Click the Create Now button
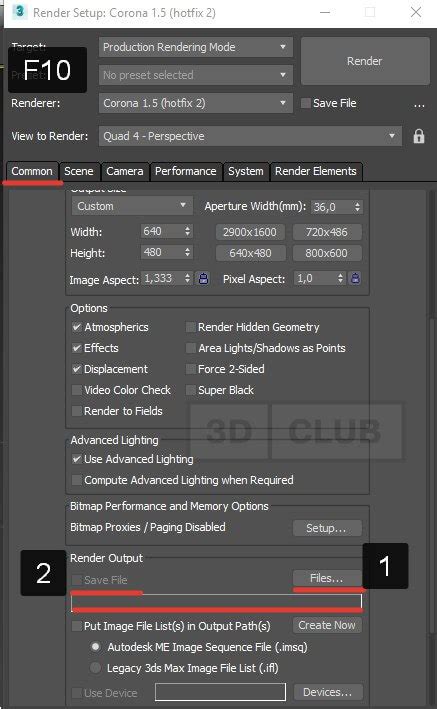Image resolution: width=437 pixels, height=709 pixels. coord(327,625)
